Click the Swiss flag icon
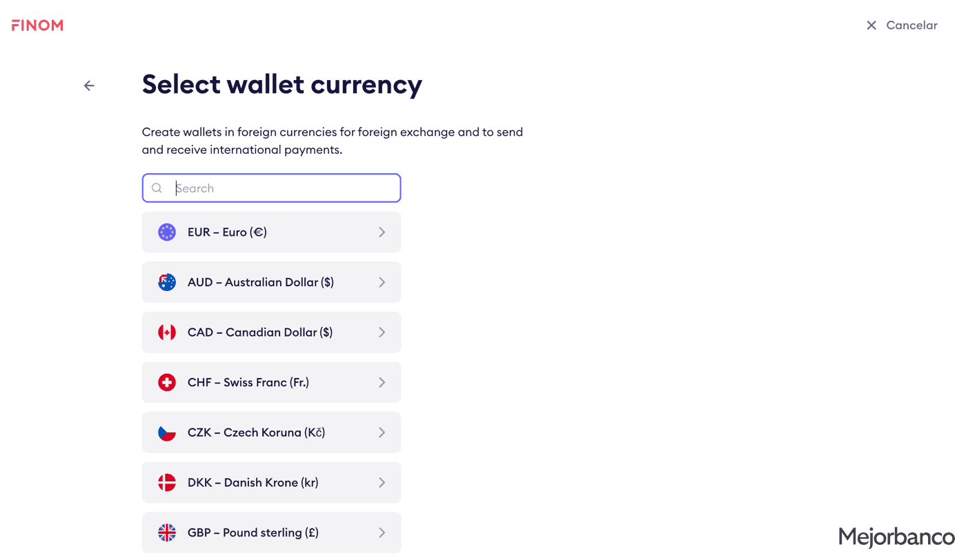 (167, 383)
